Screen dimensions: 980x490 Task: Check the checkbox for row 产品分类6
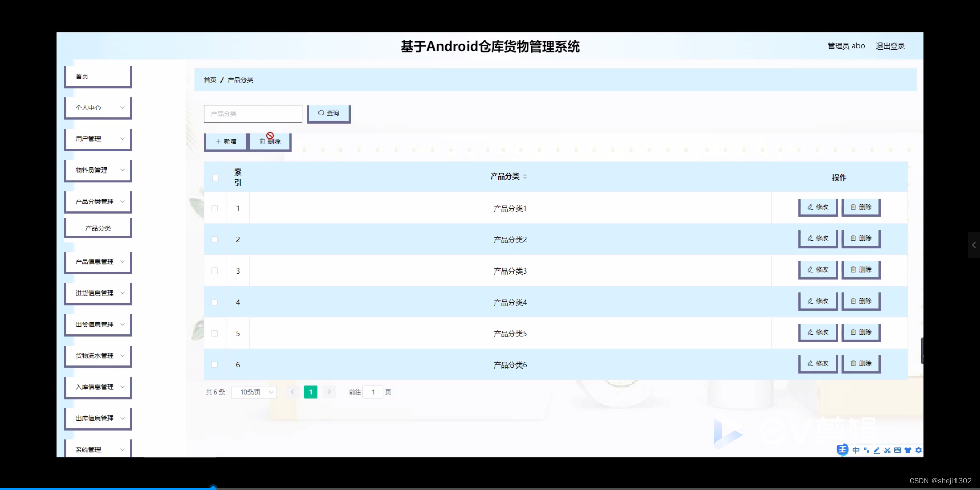(x=215, y=364)
